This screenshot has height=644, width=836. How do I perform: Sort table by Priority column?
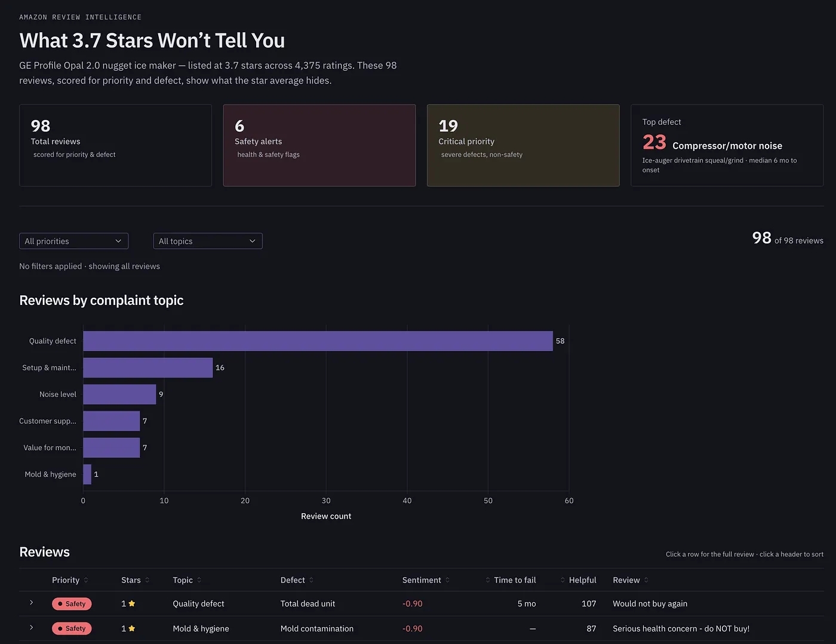point(70,580)
